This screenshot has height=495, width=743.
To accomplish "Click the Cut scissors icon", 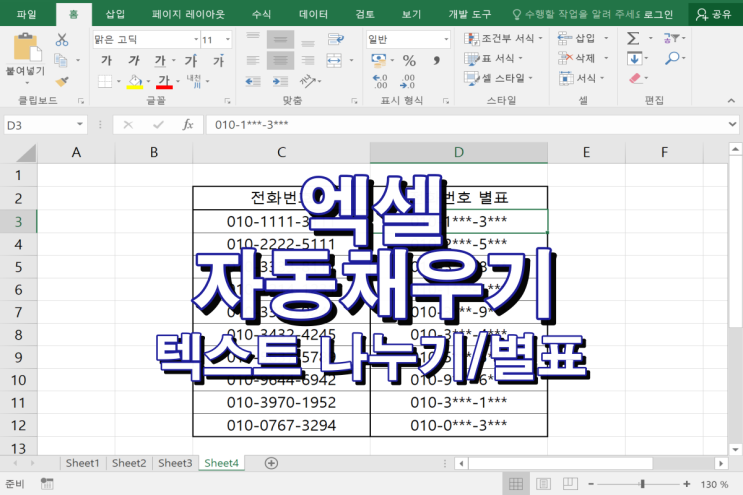I will pyautogui.click(x=62, y=40).
